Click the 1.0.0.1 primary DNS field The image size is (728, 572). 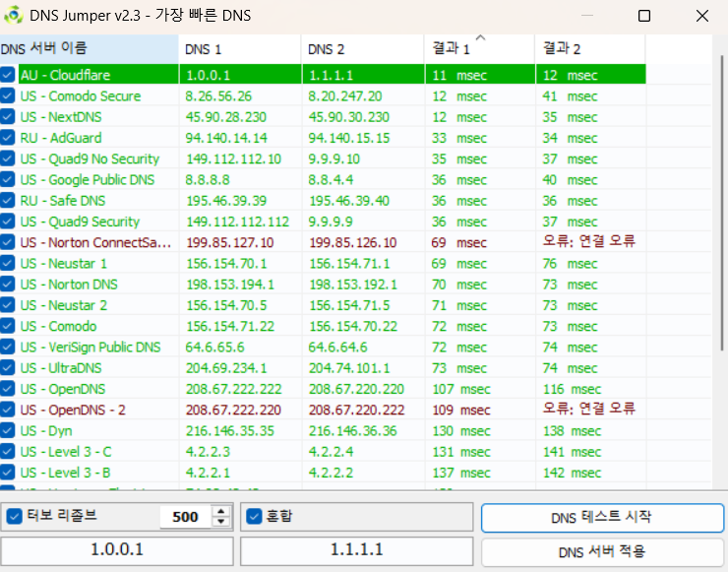coord(117,550)
